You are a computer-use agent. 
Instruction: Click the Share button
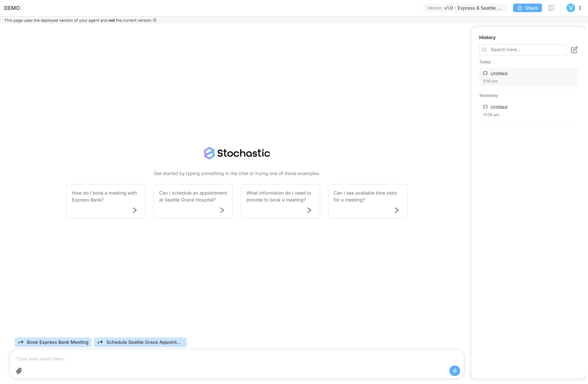coord(527,8)
